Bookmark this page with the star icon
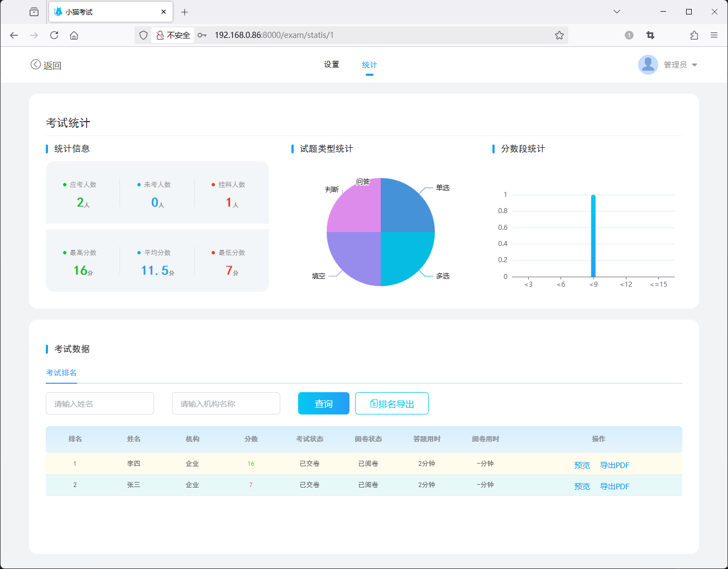The image size is (728, 569). pyautogui.click(x=559, y=35)
